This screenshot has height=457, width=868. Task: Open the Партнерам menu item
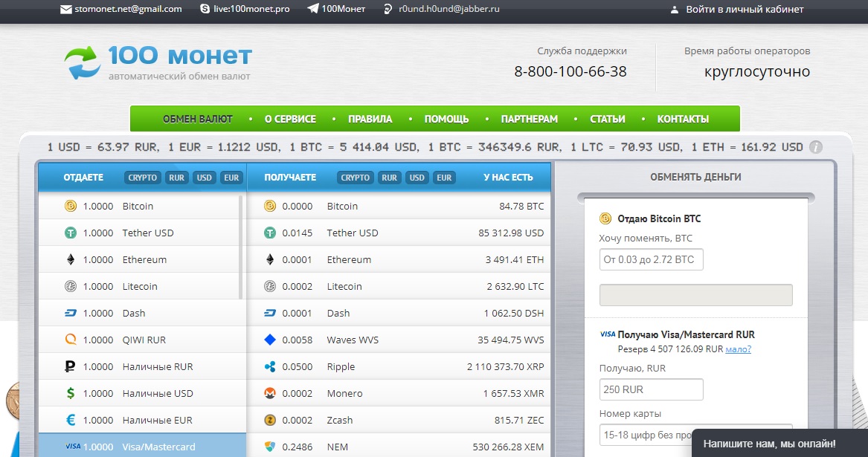tap(529, 119)
